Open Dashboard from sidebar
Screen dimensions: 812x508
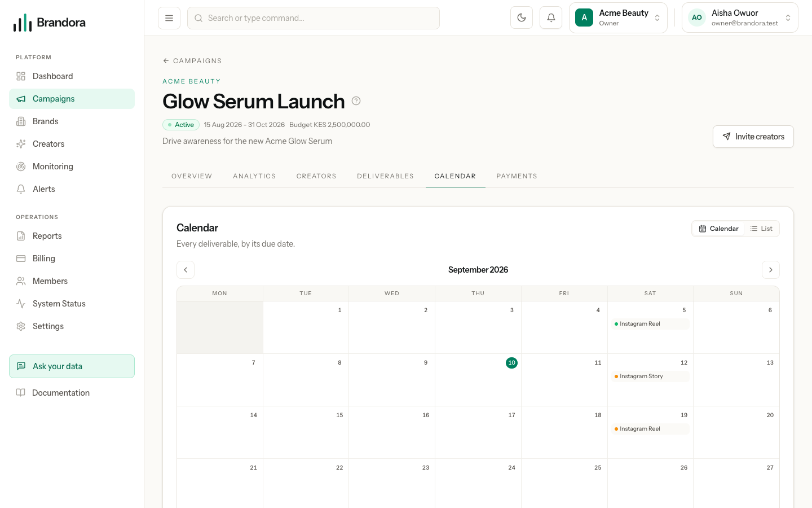click(x=72, y=76)
